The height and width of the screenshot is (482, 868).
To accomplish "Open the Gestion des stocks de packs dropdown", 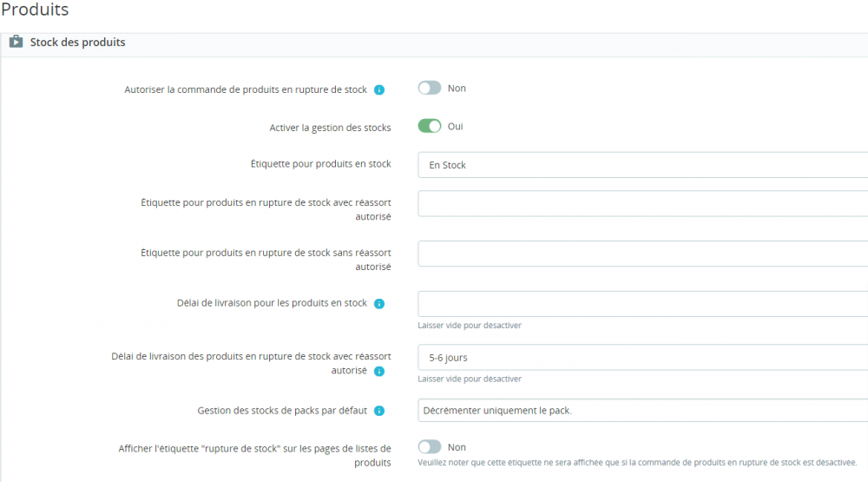I will (x=642, y=411).
